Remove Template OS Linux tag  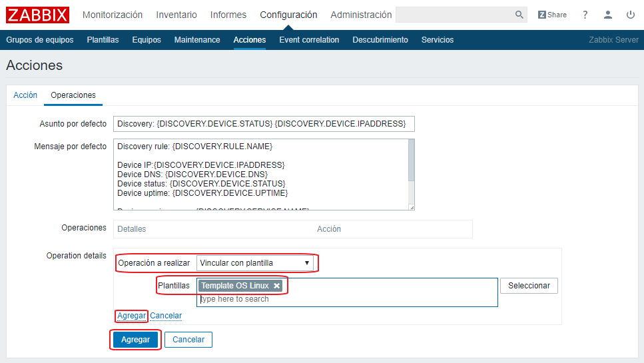point(277,286)
